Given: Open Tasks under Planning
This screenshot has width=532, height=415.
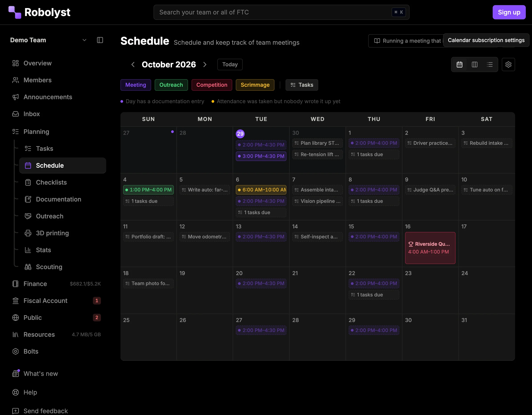Looking at the screenshot, I should [63, 149].
